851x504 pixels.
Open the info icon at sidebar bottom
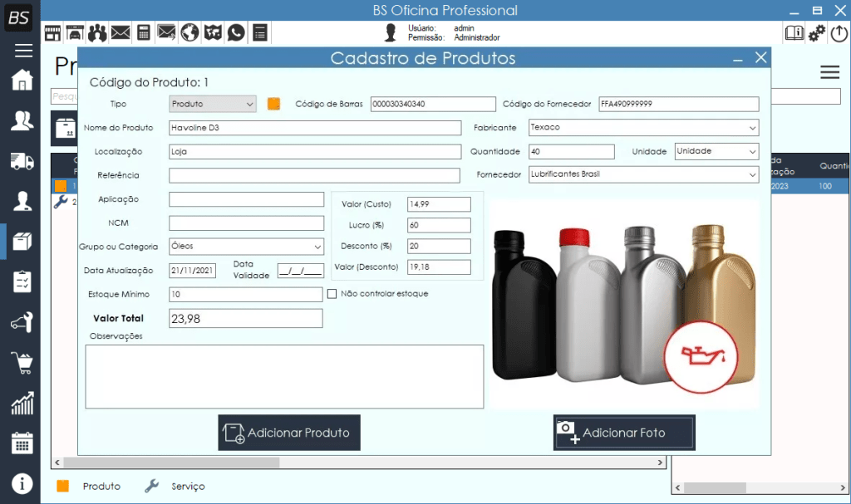pyautogui.click(x=22, y=483)
